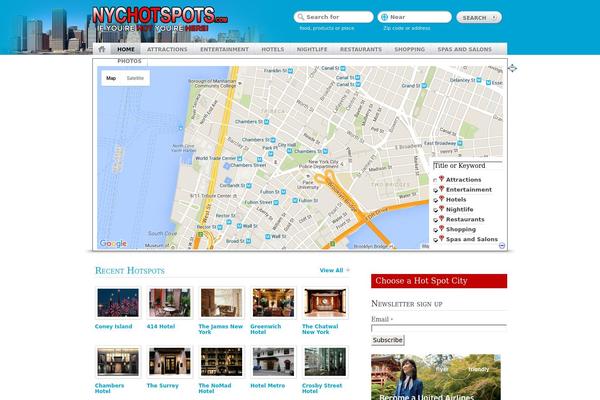Click the Cortlandt St subway station icon
The width and height of the screenshot is (600, 400).
tap(249, 186)
